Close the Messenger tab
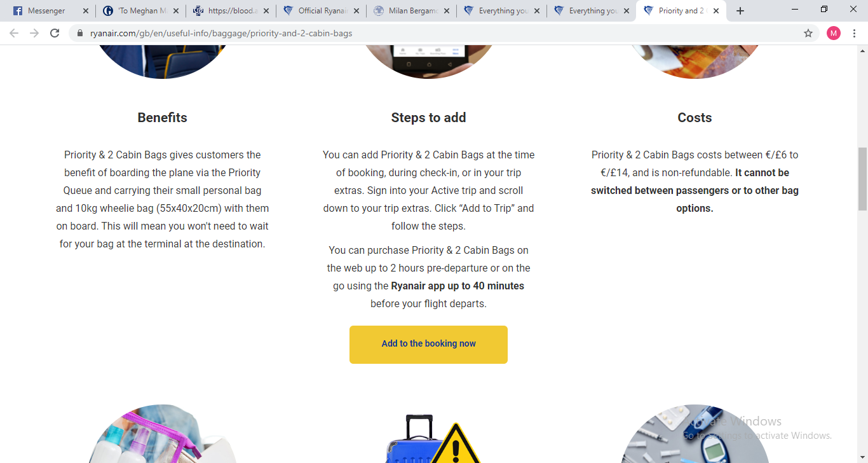This screenshot has height=463, width=868. point(86,11)
